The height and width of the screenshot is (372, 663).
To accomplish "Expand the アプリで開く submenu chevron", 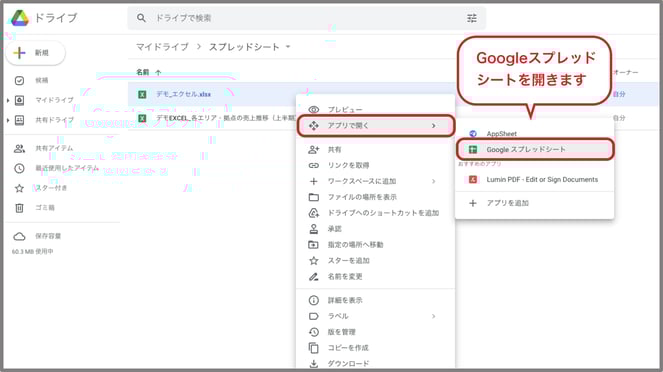I will click(433, 126).
